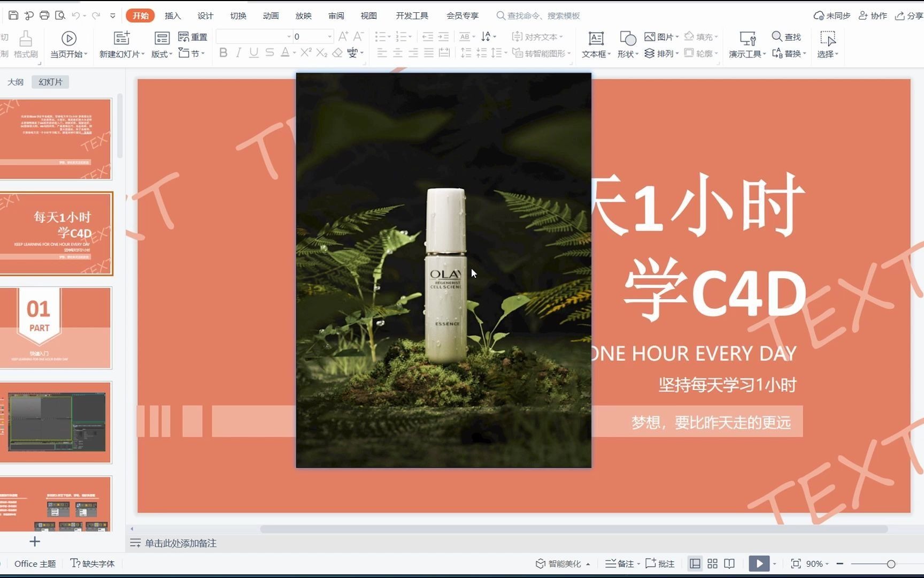Click the save icon in quick access toolbar
Screen dimensions: 924x578
(13, 16)
